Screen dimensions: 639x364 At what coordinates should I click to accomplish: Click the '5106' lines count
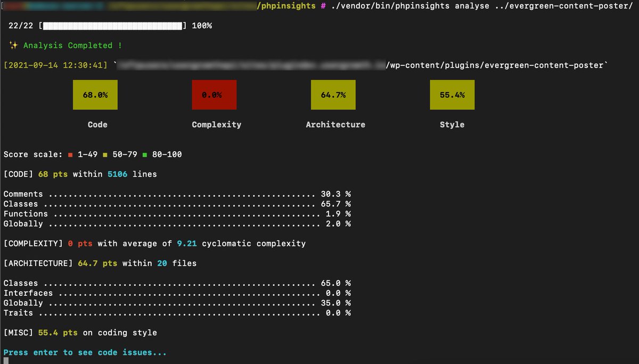[117, 174]
